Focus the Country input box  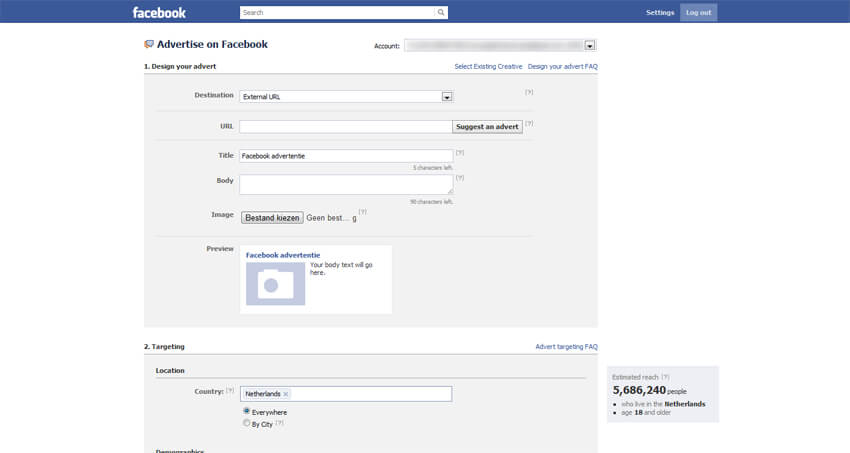pos(346,394)
